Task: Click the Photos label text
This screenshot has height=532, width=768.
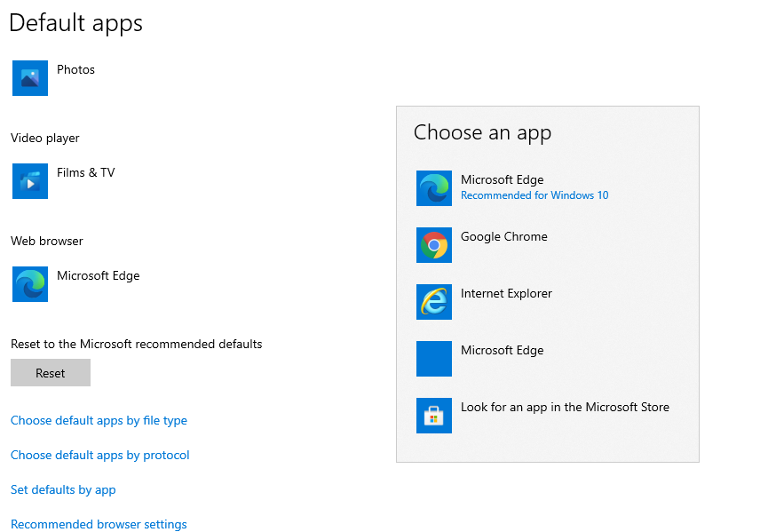Action: (x=76, y=69)
